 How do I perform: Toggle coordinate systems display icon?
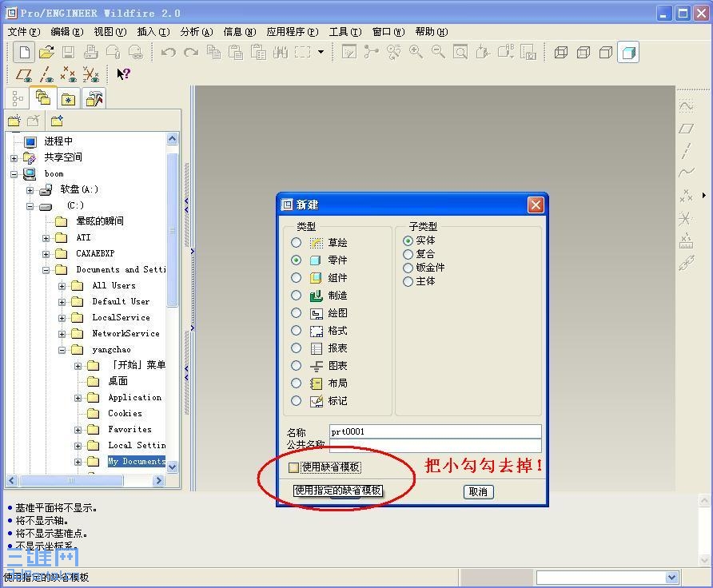91,74
